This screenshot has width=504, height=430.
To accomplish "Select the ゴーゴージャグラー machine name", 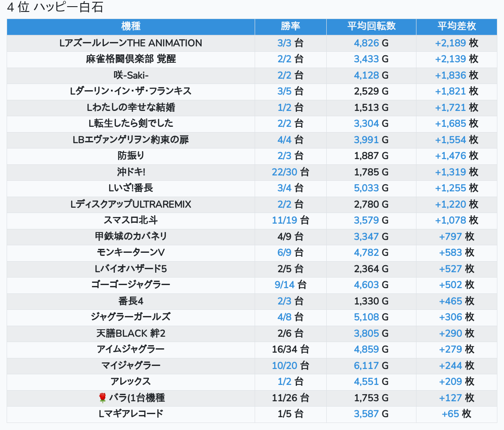I will (x=131, y=285).
